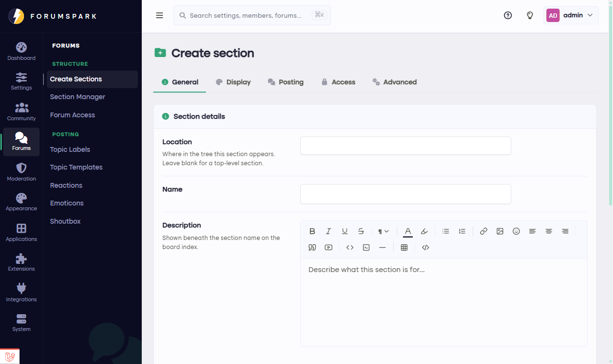Open the Dashboard from the icon rail

point(22,52)
